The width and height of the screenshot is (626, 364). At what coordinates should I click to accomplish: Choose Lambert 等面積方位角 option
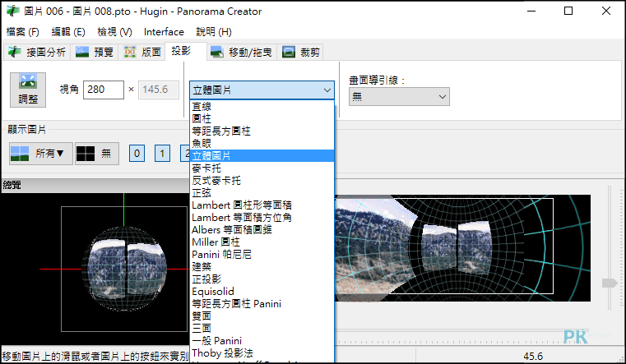[262, 218]
